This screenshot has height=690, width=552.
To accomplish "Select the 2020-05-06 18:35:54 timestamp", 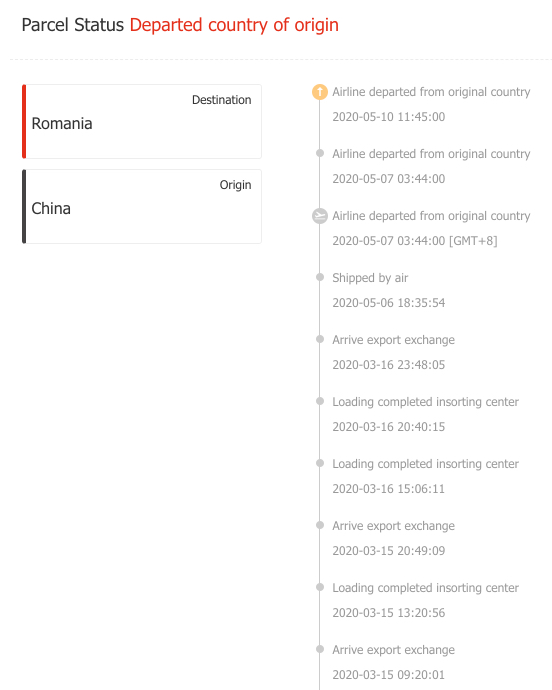I will [389, 303].
